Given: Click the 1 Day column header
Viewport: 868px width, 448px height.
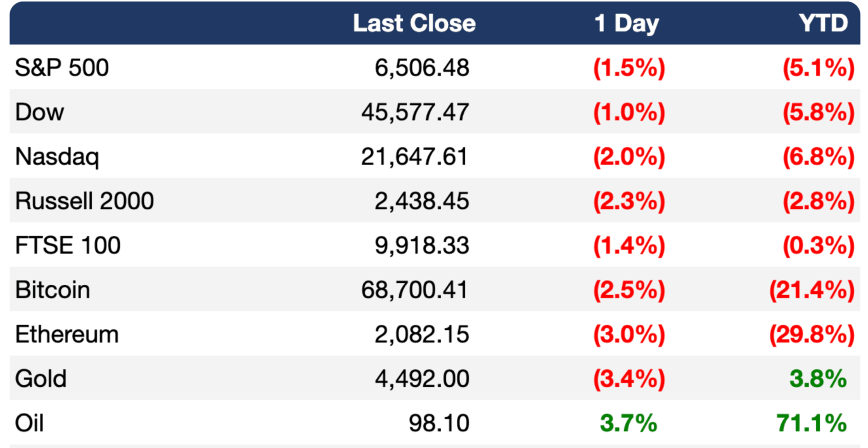Looking at the screenshot, I should coord(626,23).
